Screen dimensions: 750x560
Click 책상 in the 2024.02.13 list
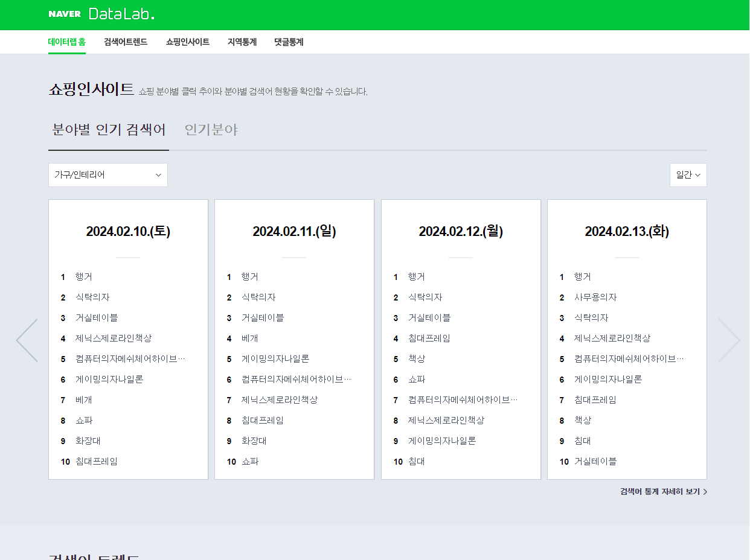coord(583,421)
